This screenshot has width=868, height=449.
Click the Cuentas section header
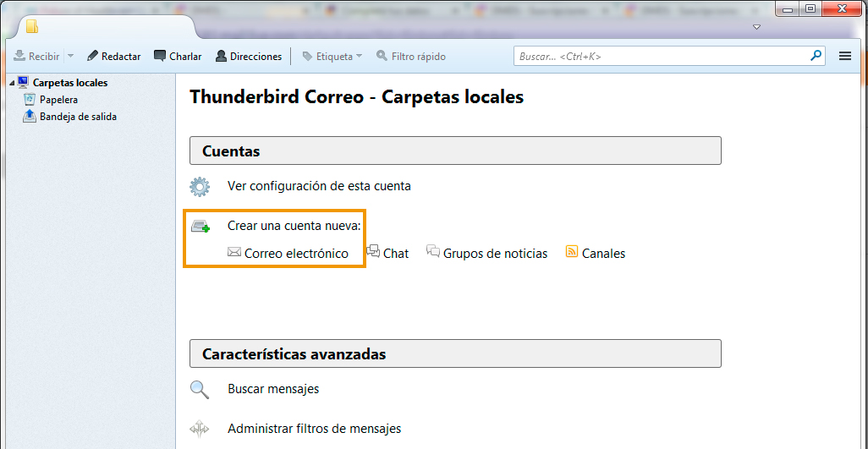point(455,151)
